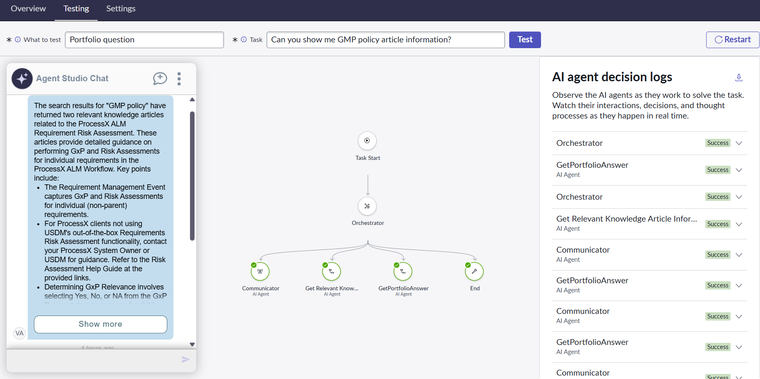Expand the second Orchestrator log entry
Image resolution: width=760 pixels, height=379 pixels.
click(x=739, y=197)
